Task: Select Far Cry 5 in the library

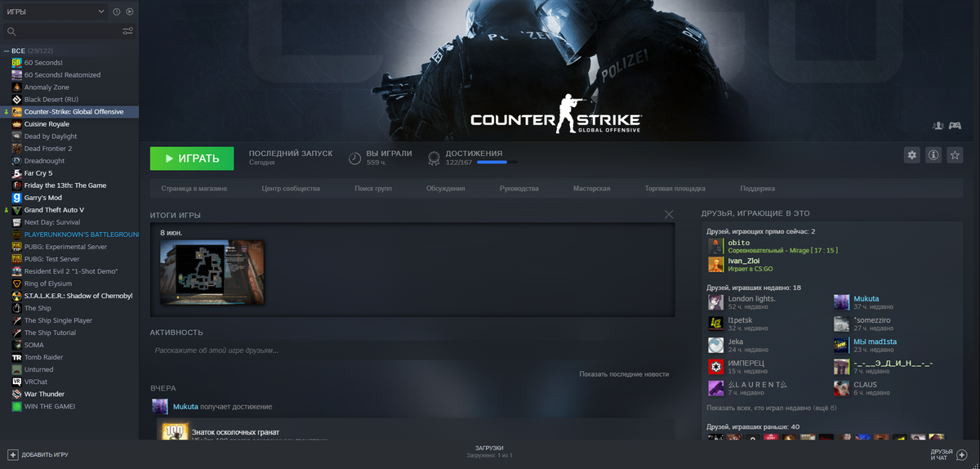Action: [x=38, y=173]
